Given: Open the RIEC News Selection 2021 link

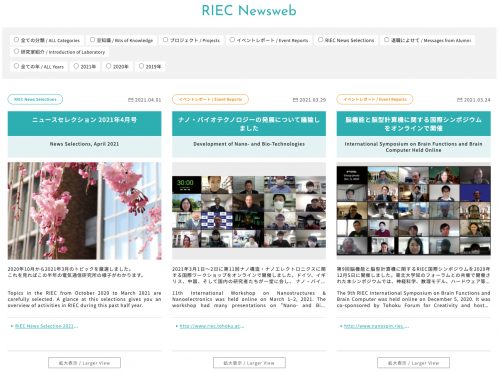Looking at the screenshot, I should click(x=46, y=326).
